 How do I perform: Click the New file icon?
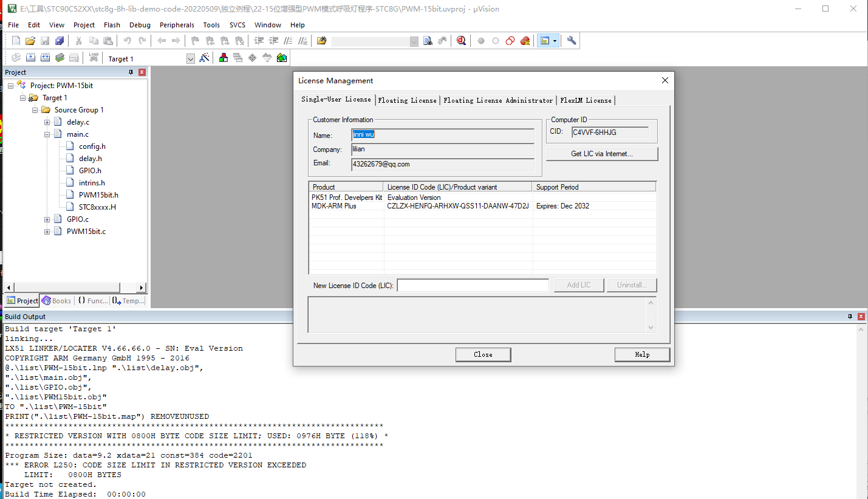click(16, 41)
